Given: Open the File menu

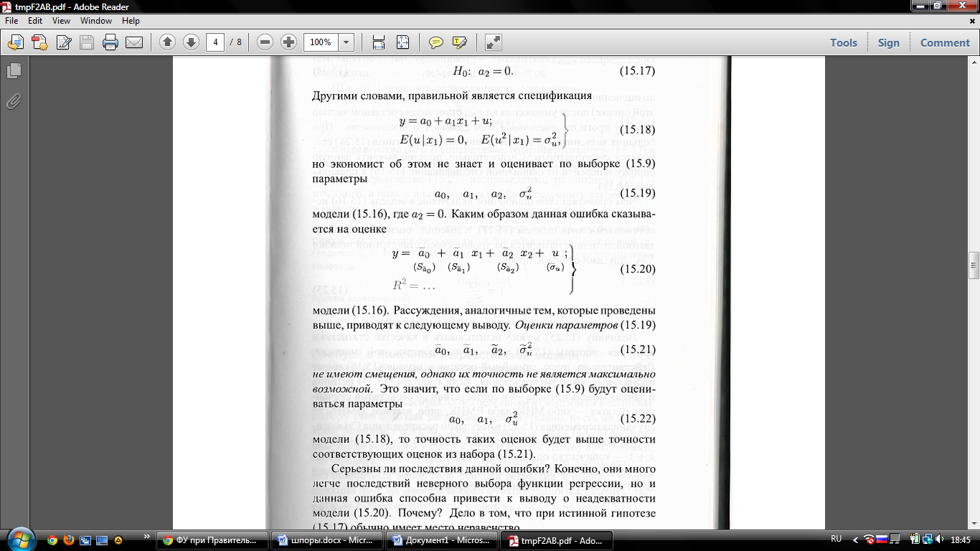Looking at the screenshot, I should [x=11, y=21].
